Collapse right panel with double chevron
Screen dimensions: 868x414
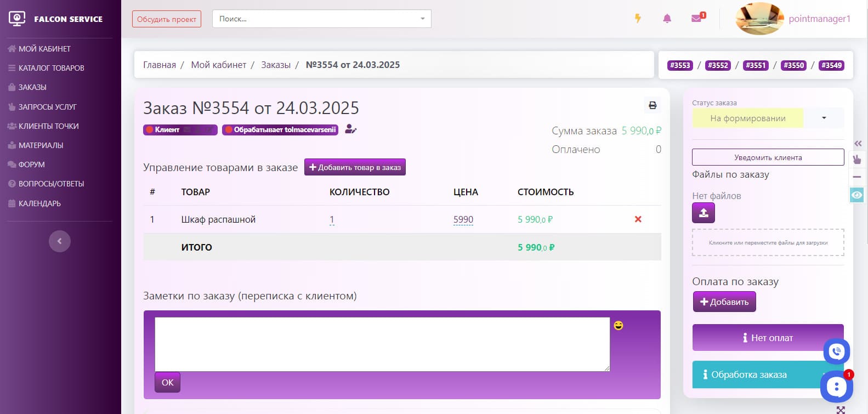(858, 144)
